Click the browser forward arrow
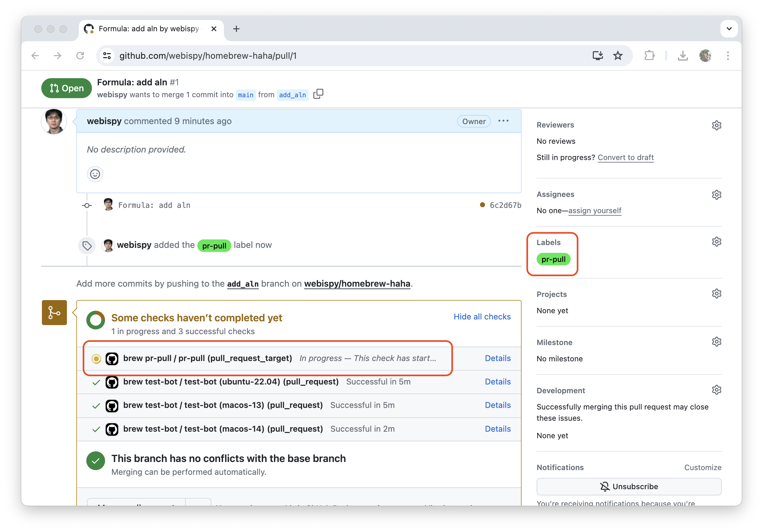 point(58,55)
